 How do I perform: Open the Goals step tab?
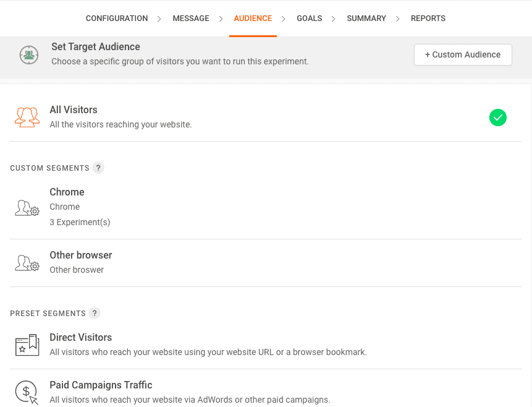pos(309,19)
